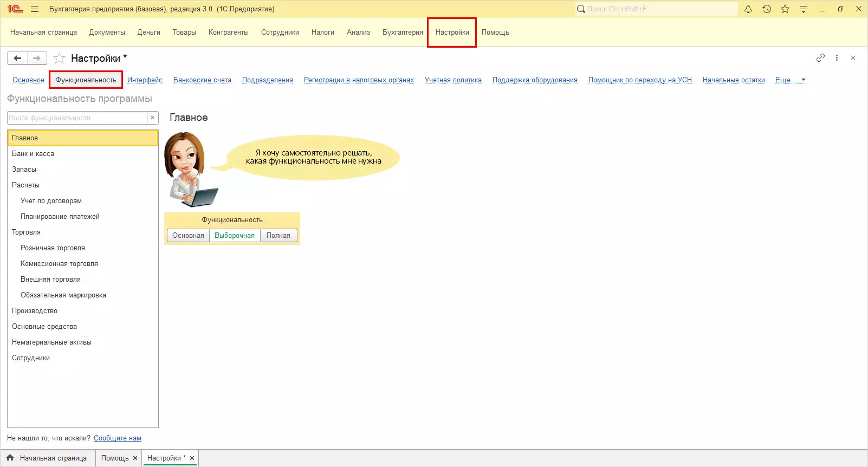The width and height of the screenshot is (868, 467).
Task: Select Главное in the functionality list
Action: 83,138
